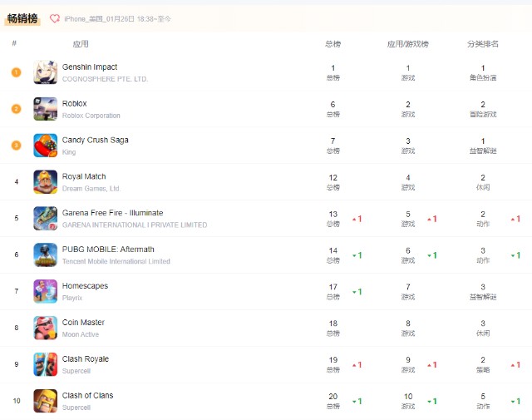Click Clash Royale 策略 category rank

[x=483, y=364]
